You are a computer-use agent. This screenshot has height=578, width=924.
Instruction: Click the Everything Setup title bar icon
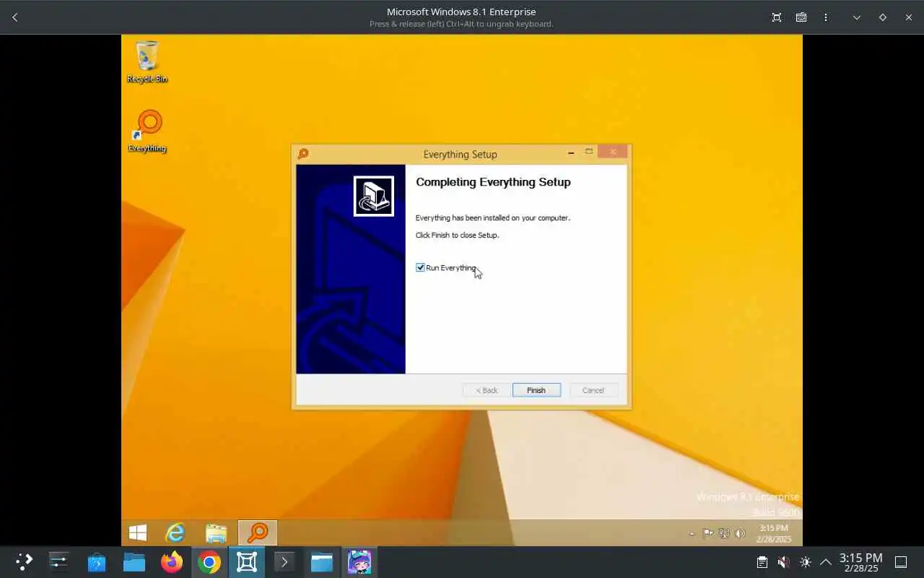[x=303, y=154]
